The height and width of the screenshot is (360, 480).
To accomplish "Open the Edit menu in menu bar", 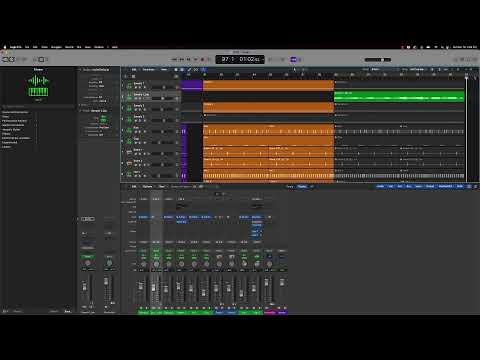I will [35, 47].
